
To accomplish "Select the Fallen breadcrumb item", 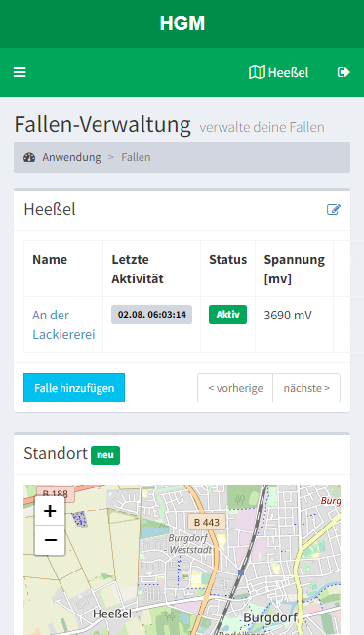I will click(x=136, y=157).
